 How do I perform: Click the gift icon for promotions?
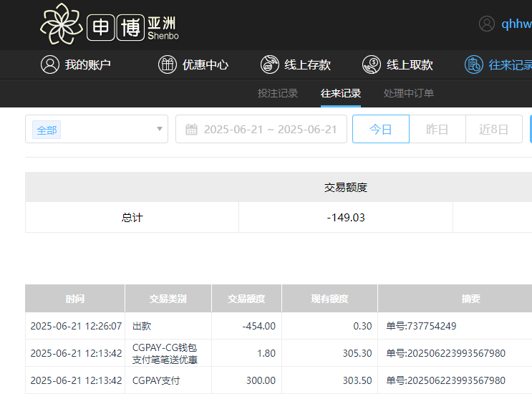tap(167, 64)
